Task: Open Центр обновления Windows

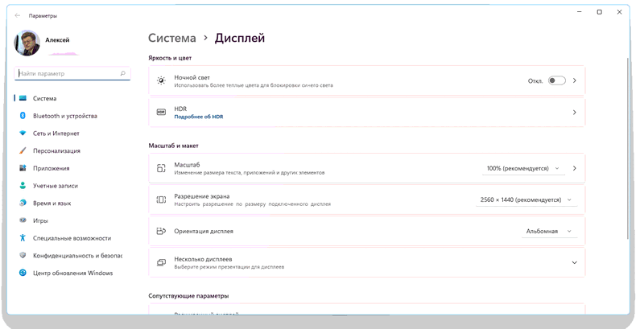Action: [72, 273]
